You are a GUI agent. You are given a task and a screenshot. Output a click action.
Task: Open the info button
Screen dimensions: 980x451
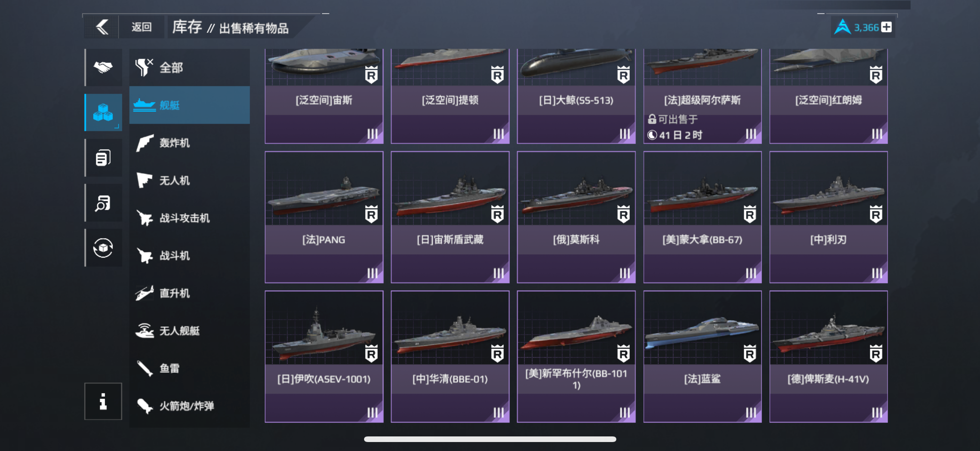coord(103,401)
